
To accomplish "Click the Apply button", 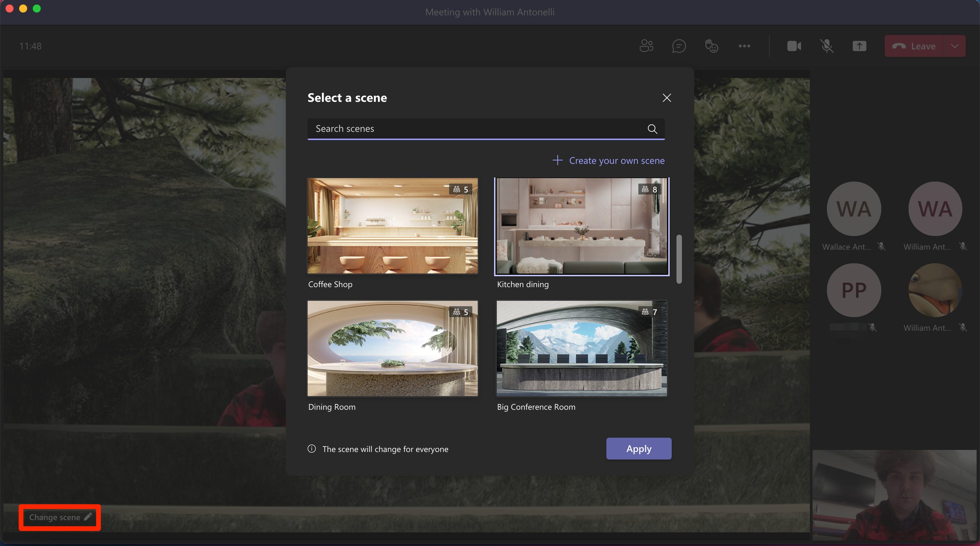I will coord(638,449).
